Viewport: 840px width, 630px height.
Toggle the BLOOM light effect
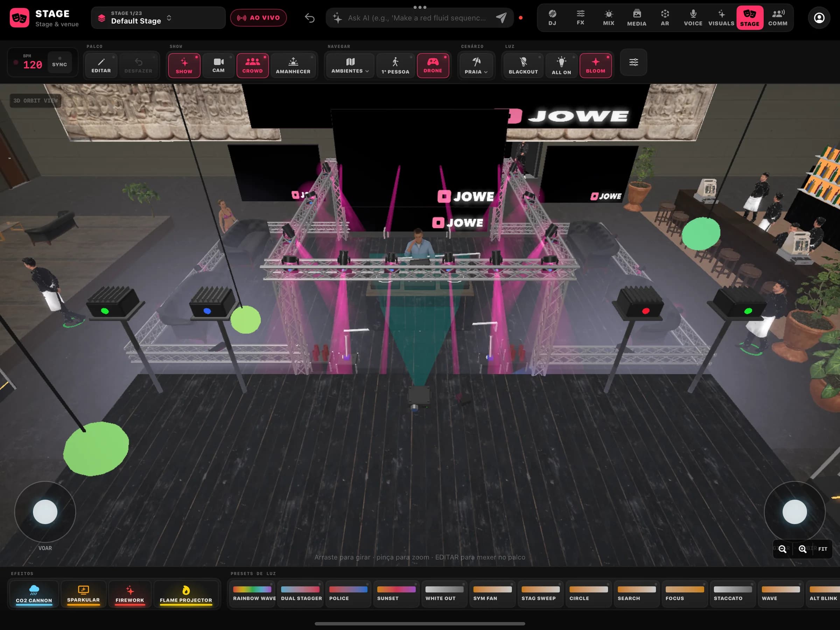click(595, 65)
